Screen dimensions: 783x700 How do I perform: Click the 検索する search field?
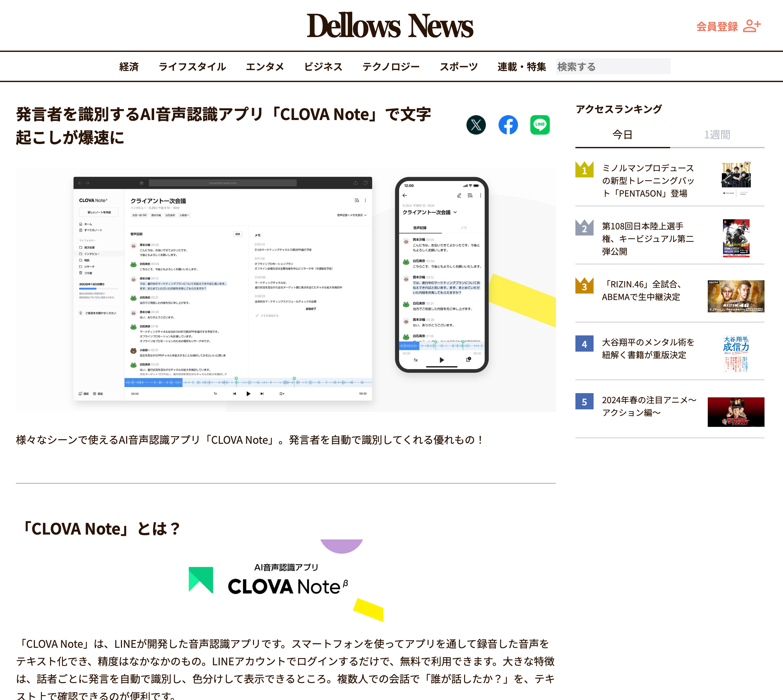[613, 67]
